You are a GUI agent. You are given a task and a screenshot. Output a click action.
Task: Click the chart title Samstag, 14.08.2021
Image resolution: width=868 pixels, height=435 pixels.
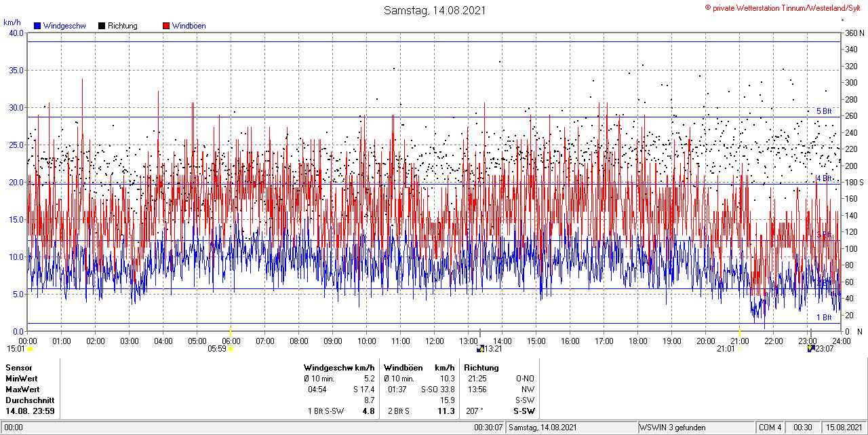(x=434, y=10)
